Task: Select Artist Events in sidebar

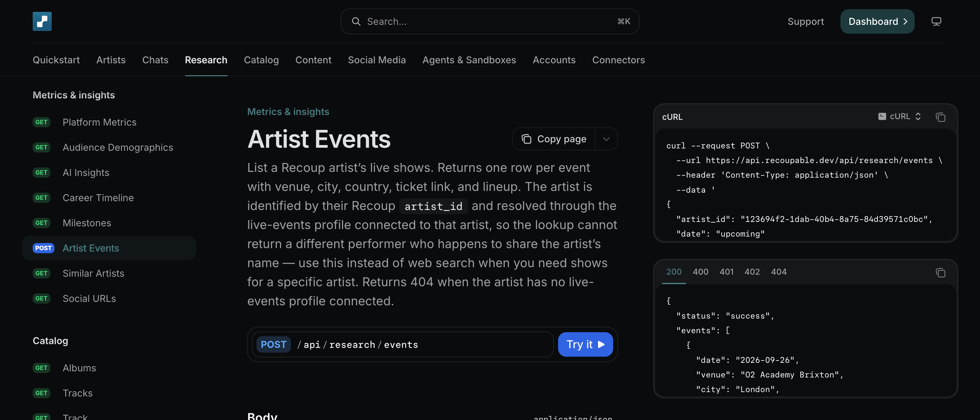Action: [x=109, y=248]
